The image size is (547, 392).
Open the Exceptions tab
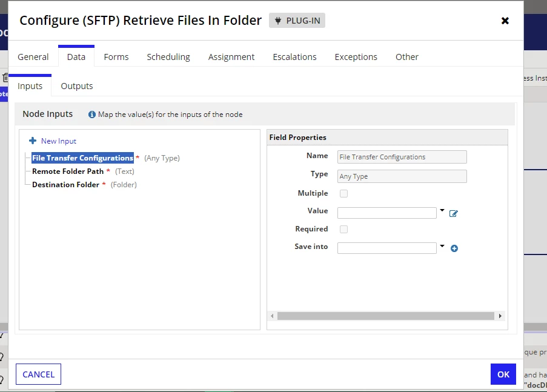click(356, 57)
